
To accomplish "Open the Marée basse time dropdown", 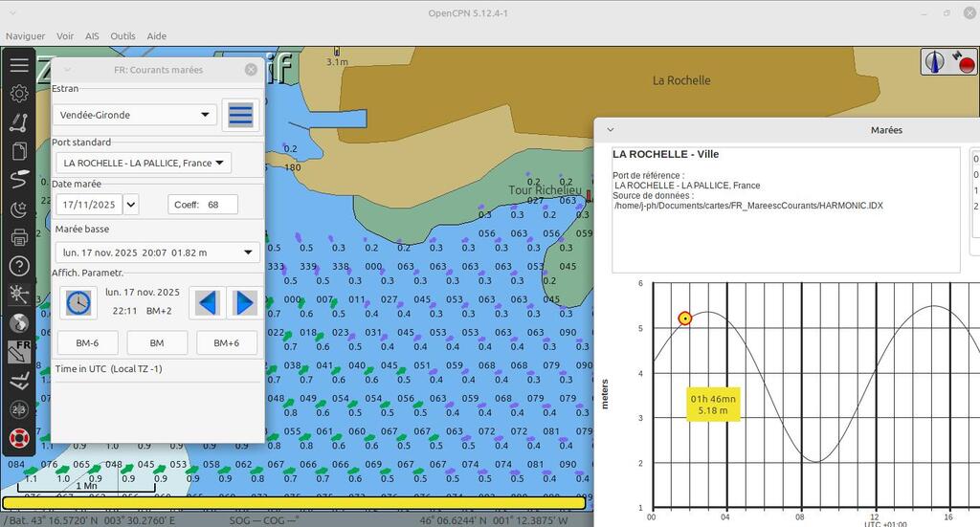I will point(157,253).
